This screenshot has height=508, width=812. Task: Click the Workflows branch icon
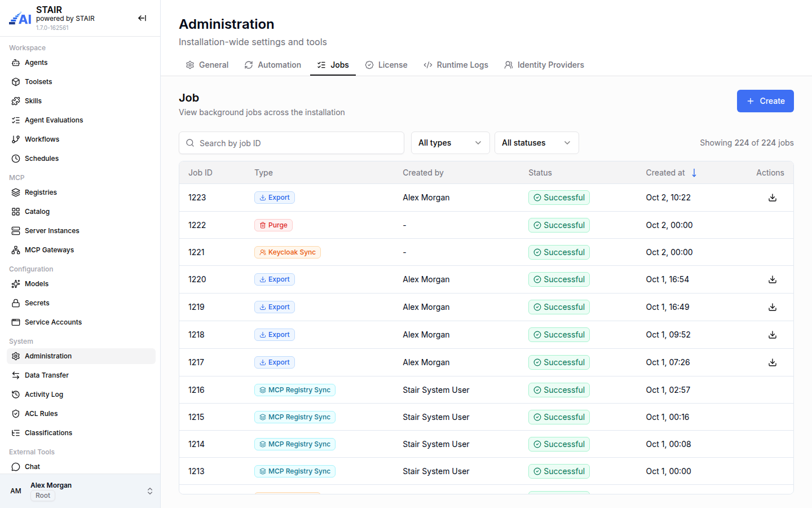[16, 139]
